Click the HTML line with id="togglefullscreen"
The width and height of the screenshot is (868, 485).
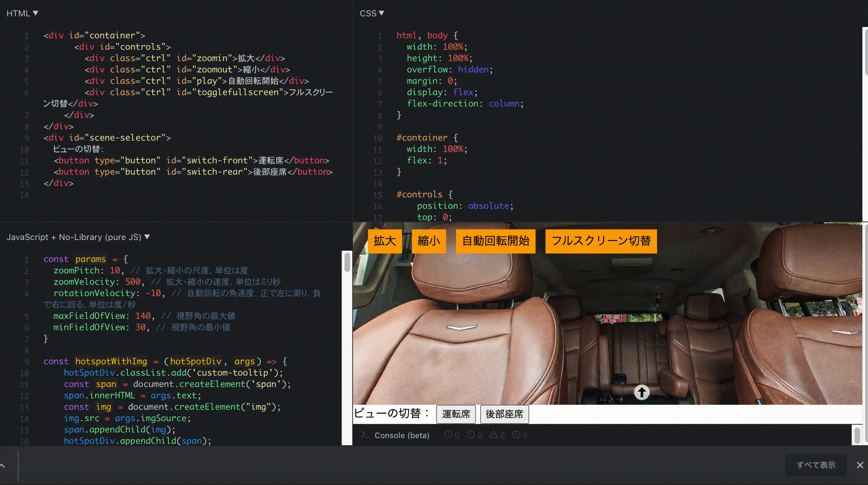click(188, 98)
